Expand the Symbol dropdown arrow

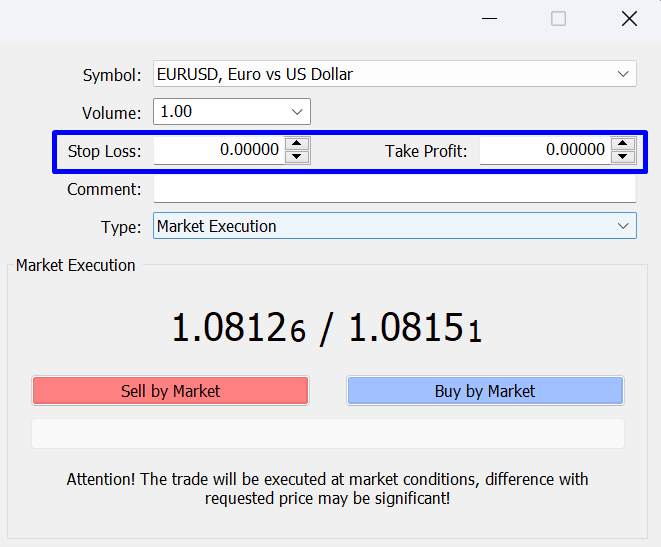pos(623,74)
